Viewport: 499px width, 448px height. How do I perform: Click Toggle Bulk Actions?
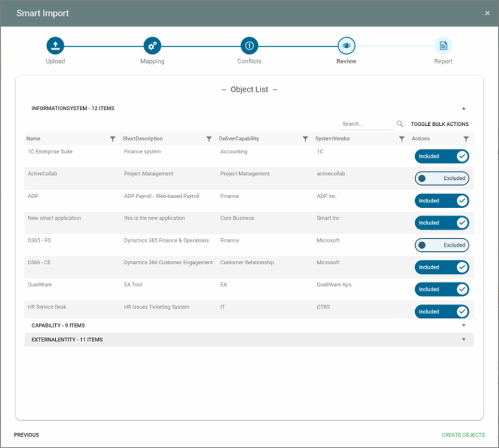pos(439,124)
